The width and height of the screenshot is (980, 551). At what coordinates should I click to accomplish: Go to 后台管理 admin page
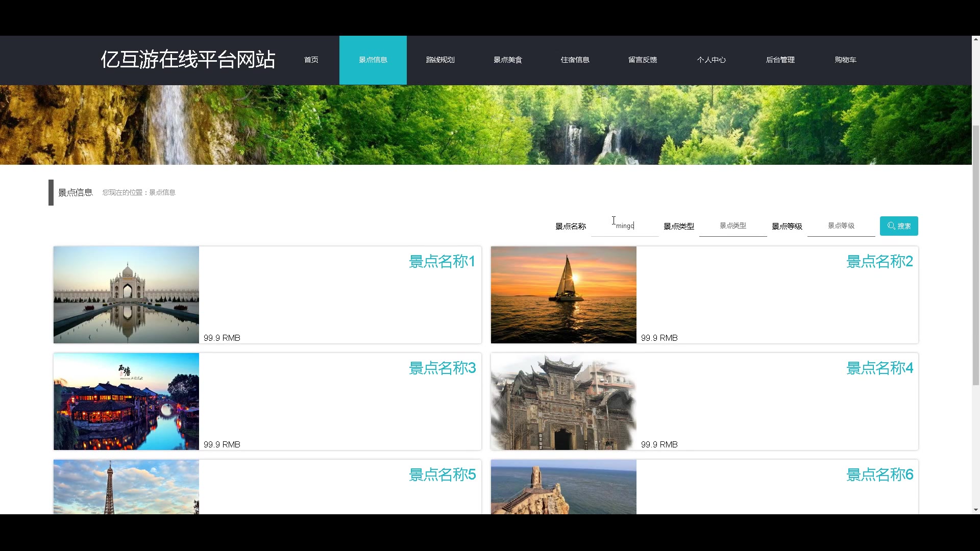click(x=780, y=60)
